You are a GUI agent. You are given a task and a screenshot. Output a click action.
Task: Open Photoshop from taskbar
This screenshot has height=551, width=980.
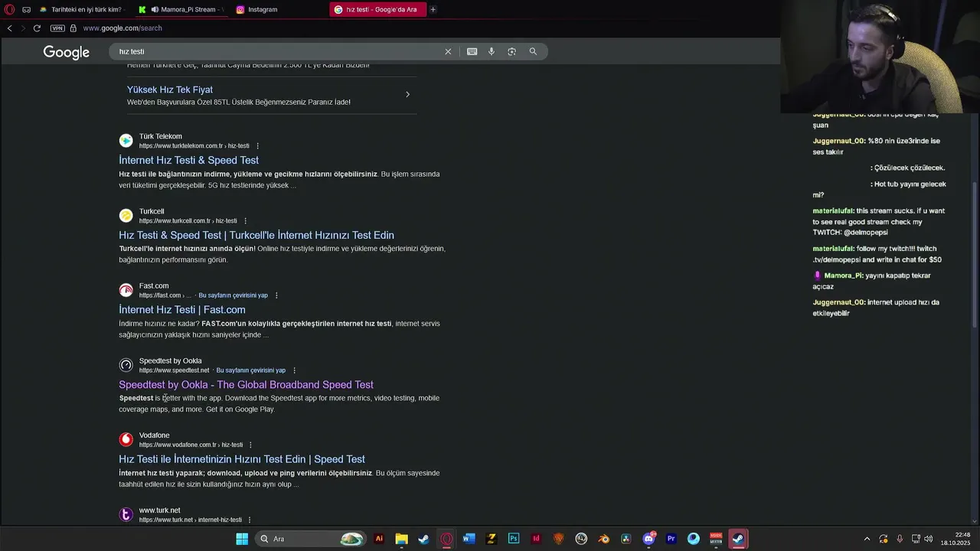tap(514, 539)
